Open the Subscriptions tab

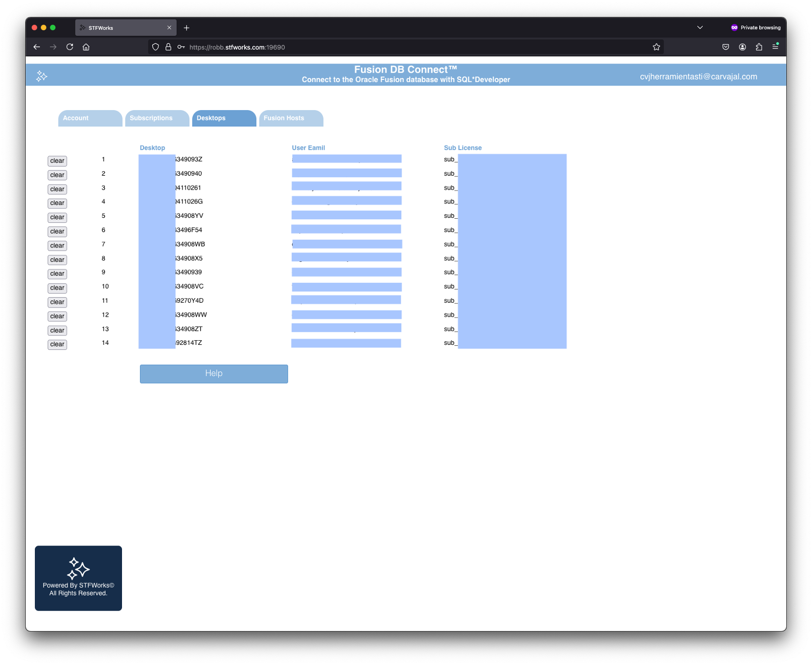point(157,118)
